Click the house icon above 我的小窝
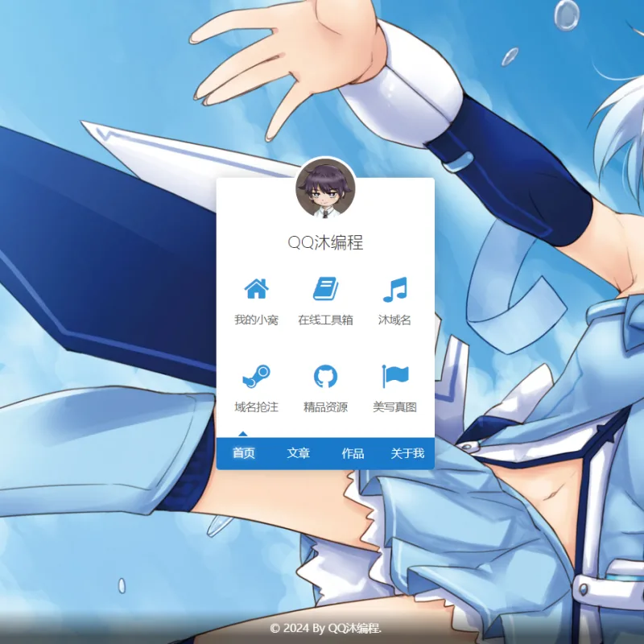The image size is (644, 644). 256,289
